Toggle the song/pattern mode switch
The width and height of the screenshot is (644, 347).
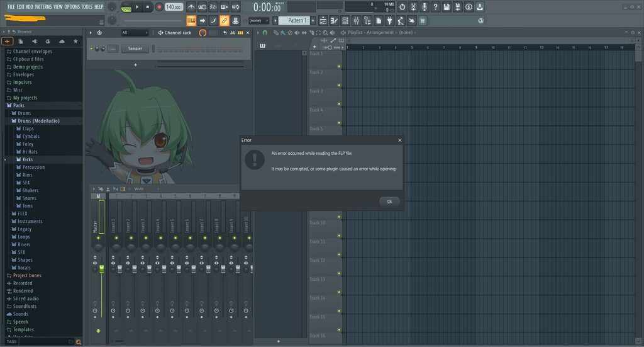pyautogui.click(x=126, y=7)
